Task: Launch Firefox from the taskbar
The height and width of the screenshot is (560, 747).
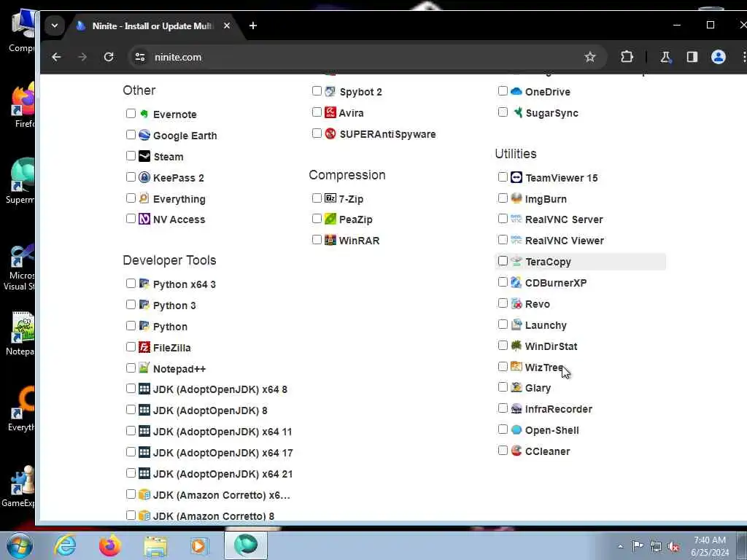Action: pyautogui.click(x=109, y=545)
